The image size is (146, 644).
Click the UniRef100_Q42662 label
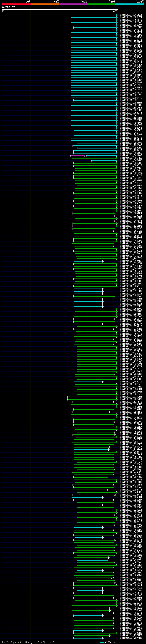click(x=131, y=52)
